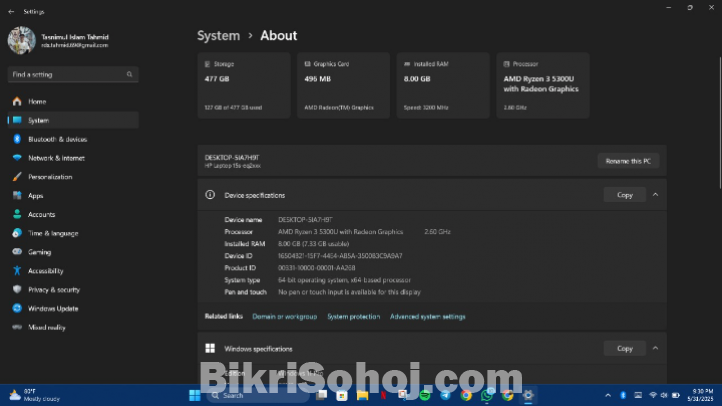Copy the Windows specifications

624,348
